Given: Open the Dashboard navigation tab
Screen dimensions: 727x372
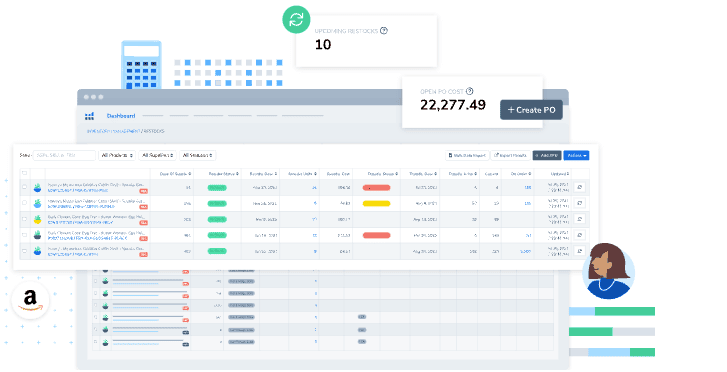Looking at the screenshot, I should (x=121, y=116).
